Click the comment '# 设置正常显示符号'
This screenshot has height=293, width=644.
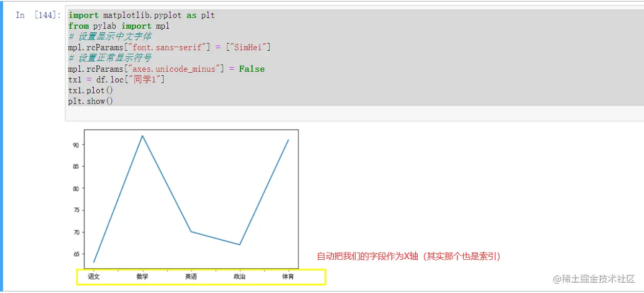click(110, 58)
